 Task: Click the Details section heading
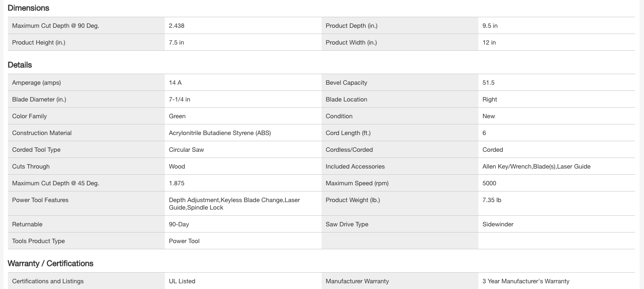(20, 65)
